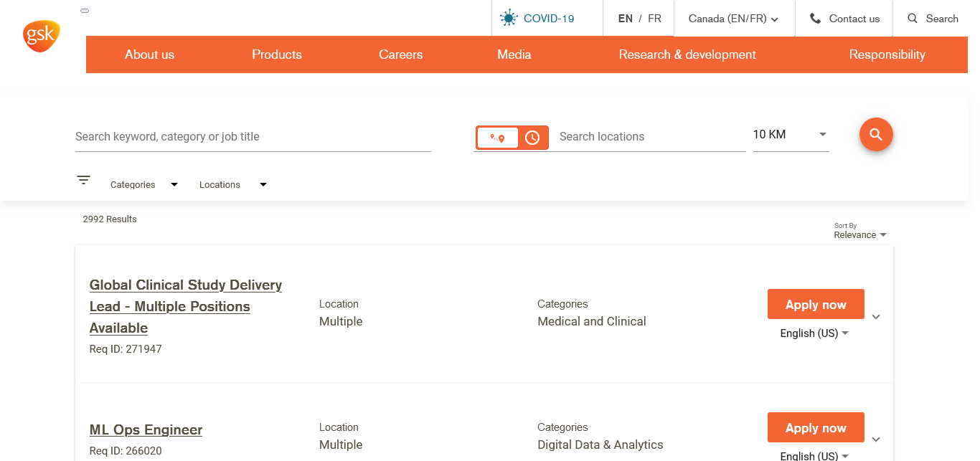Viewport: 980px width, 461px height.
Task: Click the GSK logo
Action: [41, 36]
